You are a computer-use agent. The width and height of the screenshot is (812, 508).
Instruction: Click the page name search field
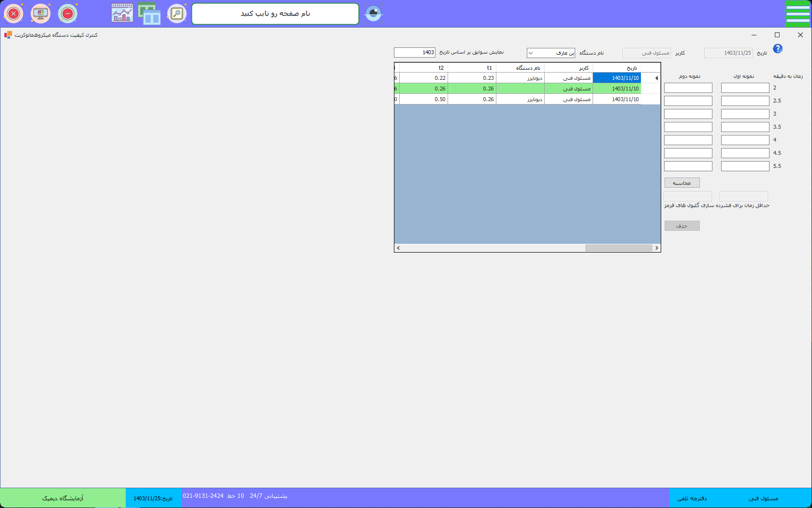(275, 14)
